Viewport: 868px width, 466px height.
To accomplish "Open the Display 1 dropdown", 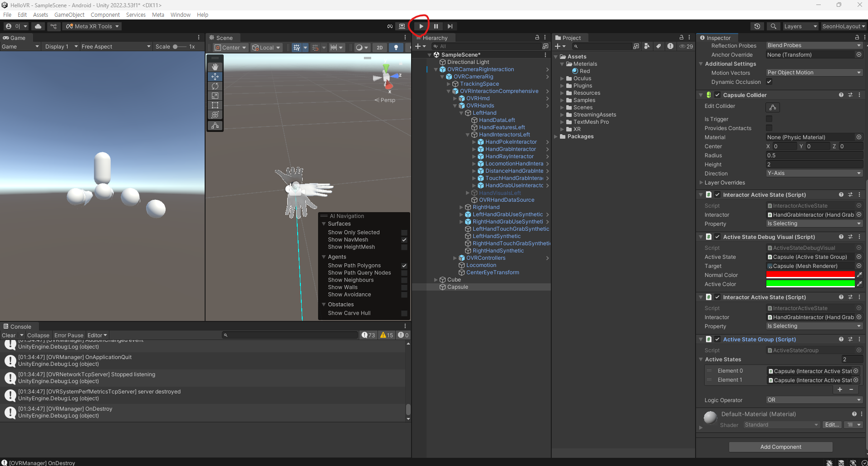I will (x=61, y=46).
